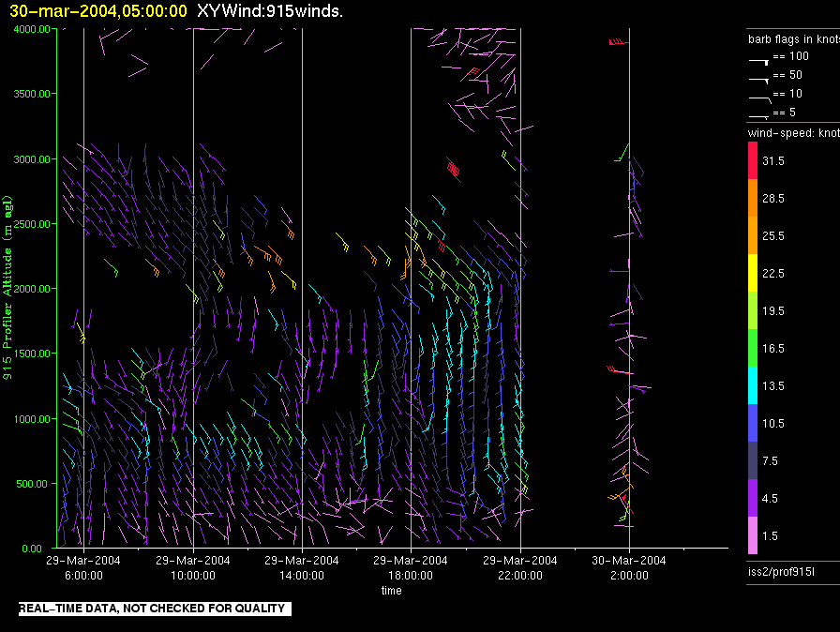Click the 4000.00 altitude tick label
840x632 pixels.
(x=32, y=29)
